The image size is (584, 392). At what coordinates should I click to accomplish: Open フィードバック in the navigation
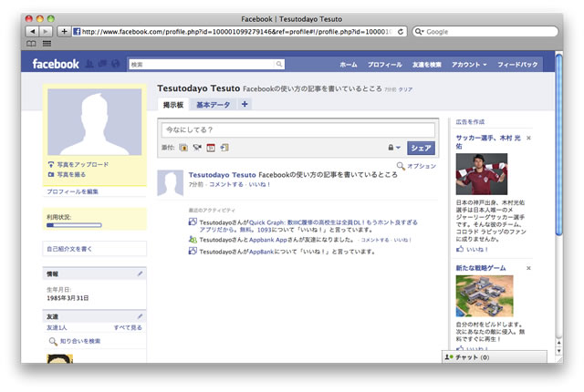tap(517, 65)
